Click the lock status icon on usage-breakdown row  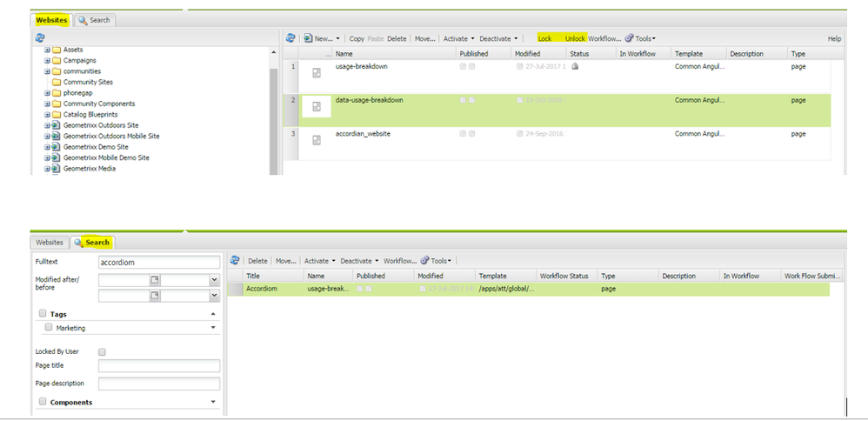(575, 66)
